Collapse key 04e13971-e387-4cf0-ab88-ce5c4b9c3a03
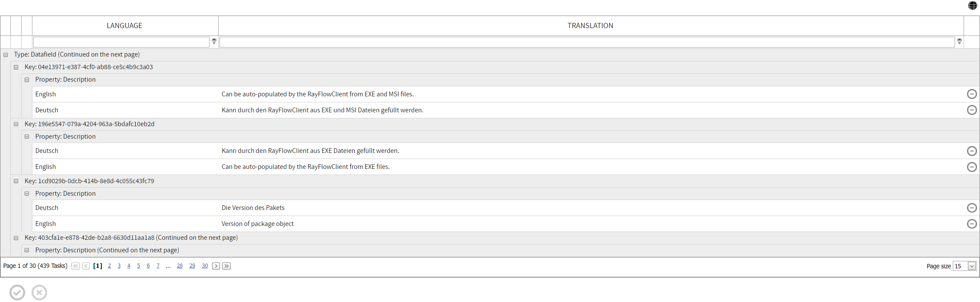 pos(16,67)
